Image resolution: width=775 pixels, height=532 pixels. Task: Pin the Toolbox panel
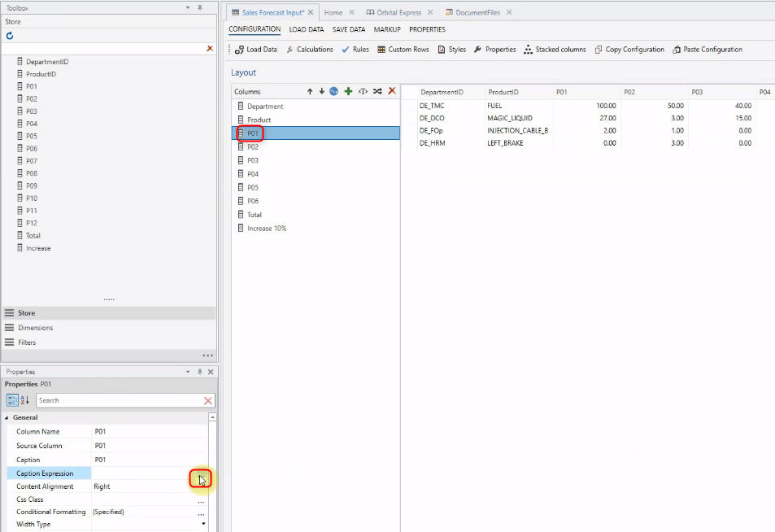click(x=198, y=7)
